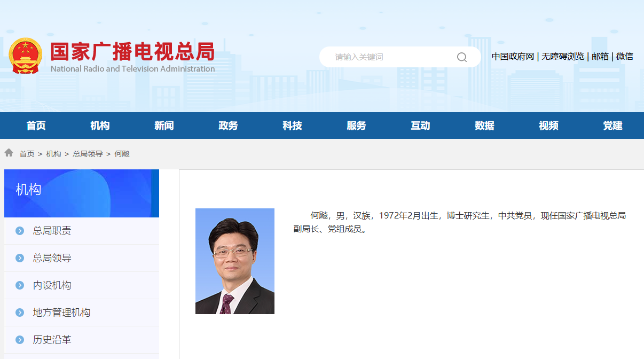This screenshot has height=359, width=644.
Task: Open 数据 in the navigation bar
Action: (484, 126)
